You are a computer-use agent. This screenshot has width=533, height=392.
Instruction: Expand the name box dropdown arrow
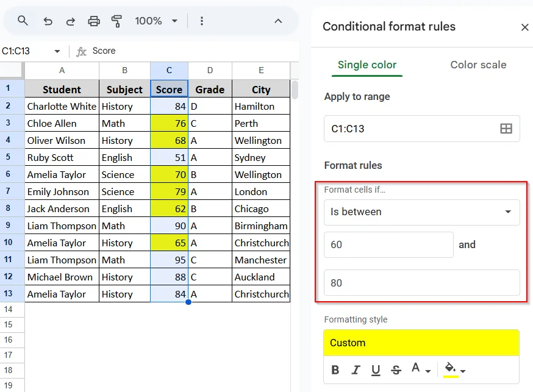[x=57, y=51]
